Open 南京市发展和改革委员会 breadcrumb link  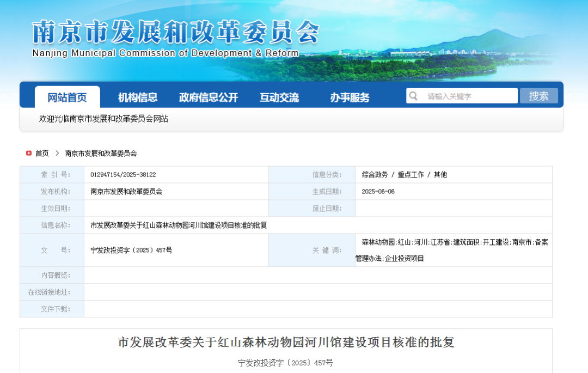click(101, 154)
